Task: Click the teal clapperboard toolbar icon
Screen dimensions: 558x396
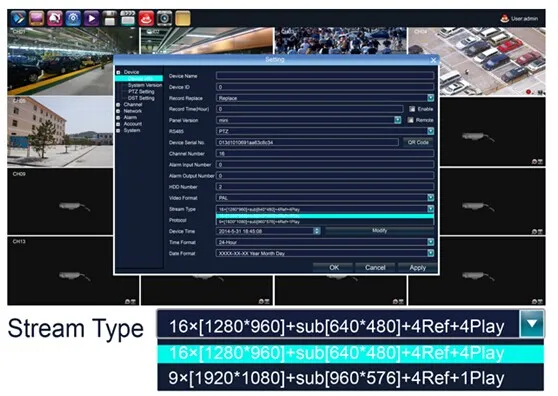Action: click(128, 19)
